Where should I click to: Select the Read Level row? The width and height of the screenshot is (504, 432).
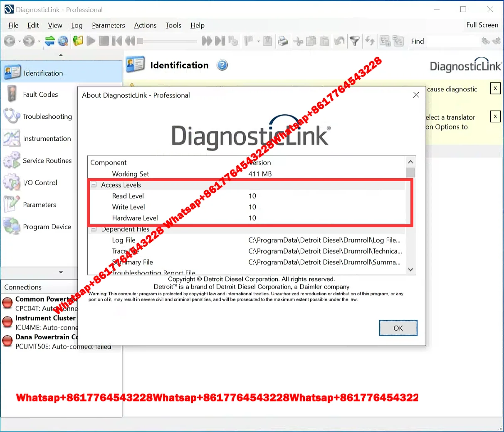point(247,196)
